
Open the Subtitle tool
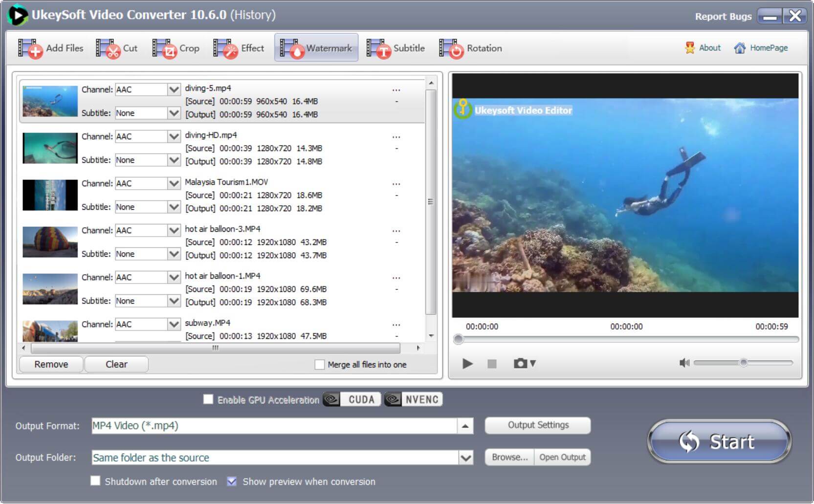click(x=396, y=48)
